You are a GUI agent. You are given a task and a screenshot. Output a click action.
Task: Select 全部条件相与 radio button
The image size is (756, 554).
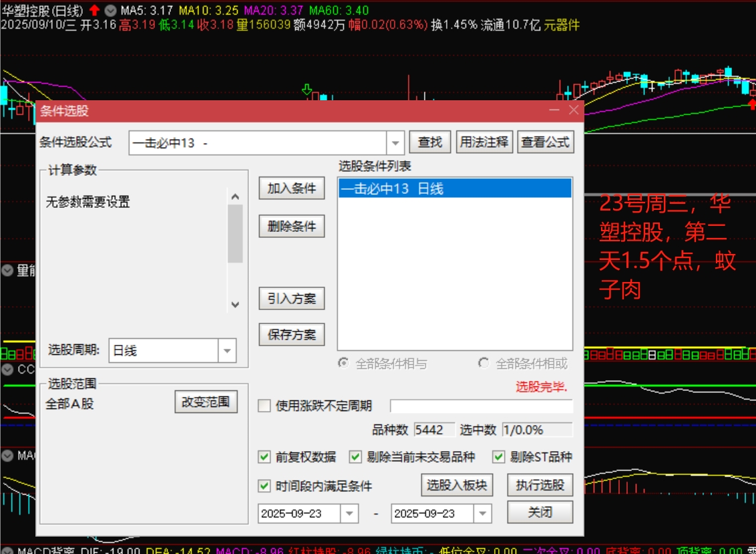coord(343,363)
